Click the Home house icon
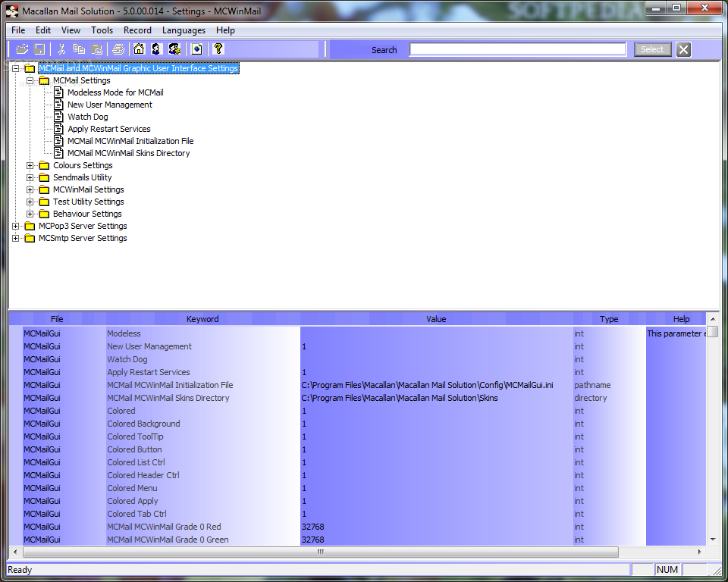The width and height of the screenshot is (728, 582). tap(139, 49)
